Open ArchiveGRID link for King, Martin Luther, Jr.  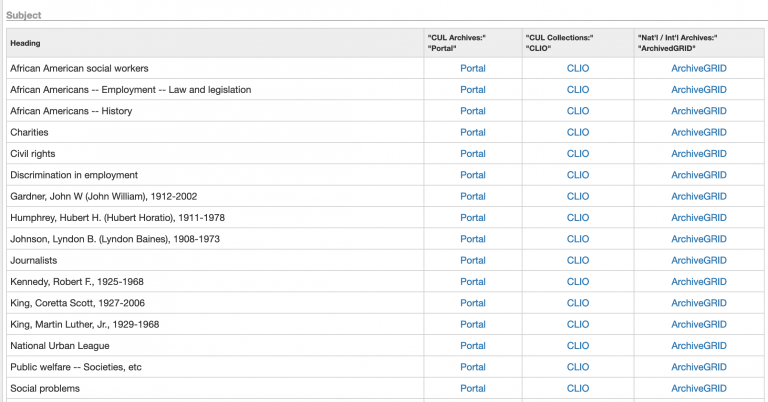tap(699, 324)
